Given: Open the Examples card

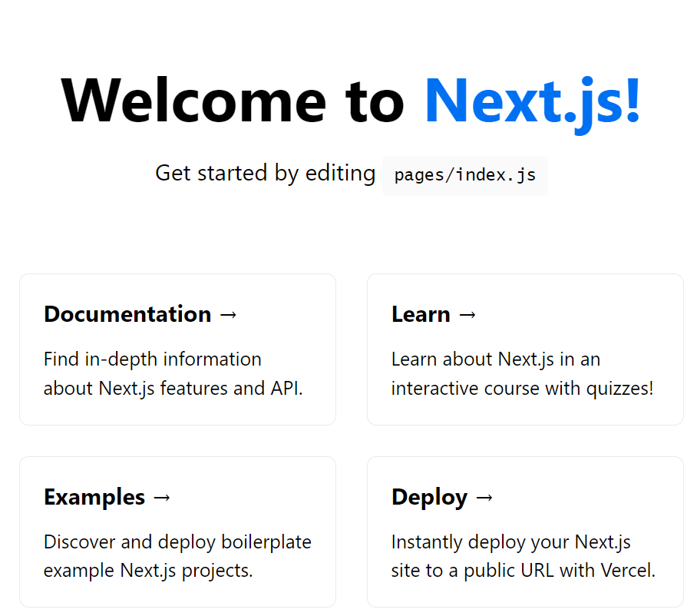Looking at the screenshot, I should pyautogui.click(x=177, y=532).
